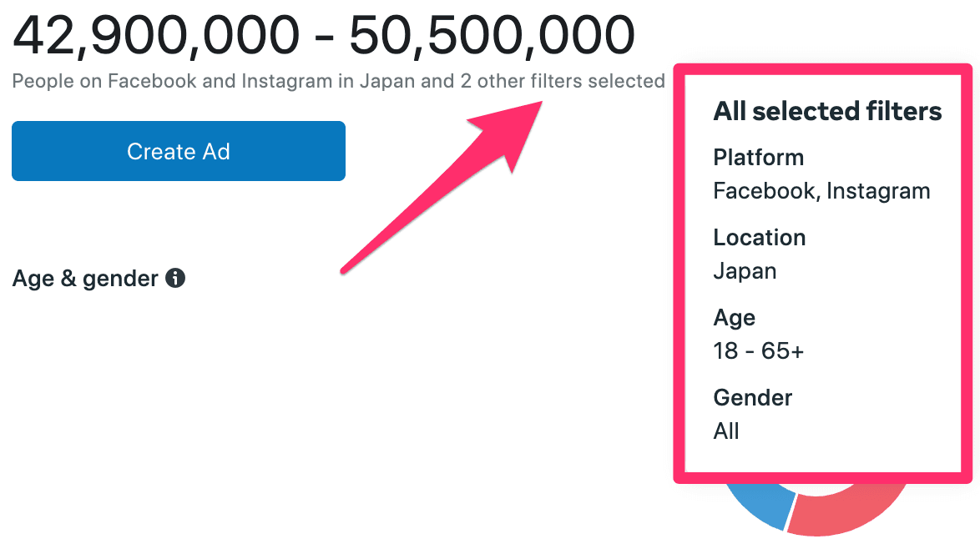Click the Create Ad button
Image resolution: width=980 pixels, height=544 pixels.
click(178, 151)
